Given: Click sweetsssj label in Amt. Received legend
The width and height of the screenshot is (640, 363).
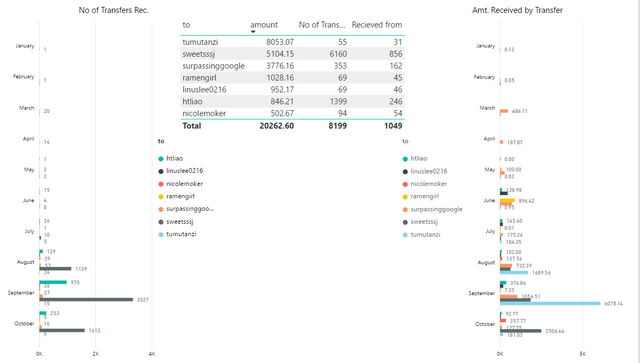Looking at the screenshot, I should click(x=424, y=222).
